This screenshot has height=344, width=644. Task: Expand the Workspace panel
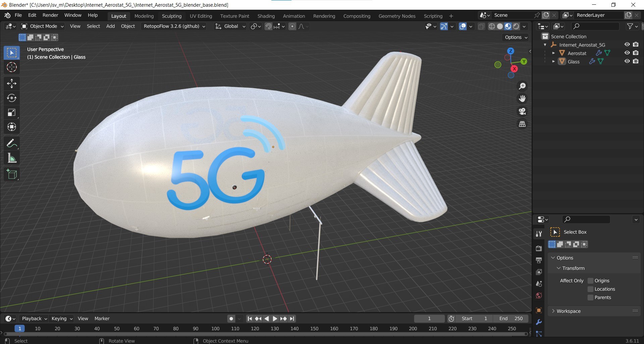coord(594,311)
